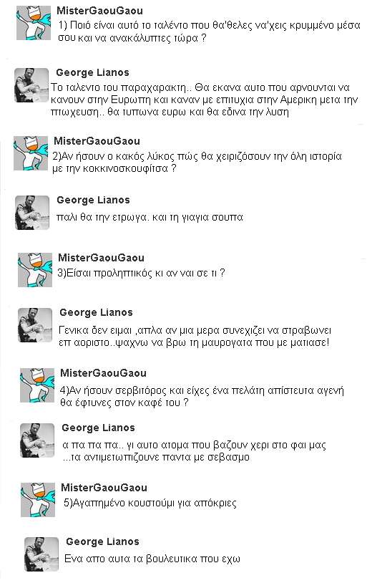The width and height of the screenshot is (367, 588).
Task: Click George Lianos name above βουλευτικα reply
Action: pos(102,541)
